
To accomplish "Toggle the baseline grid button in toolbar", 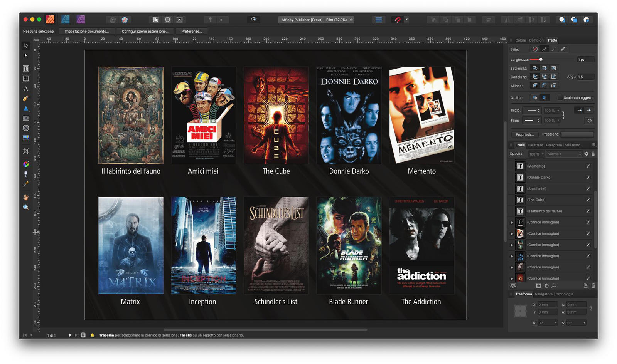I will click(379, 20).
